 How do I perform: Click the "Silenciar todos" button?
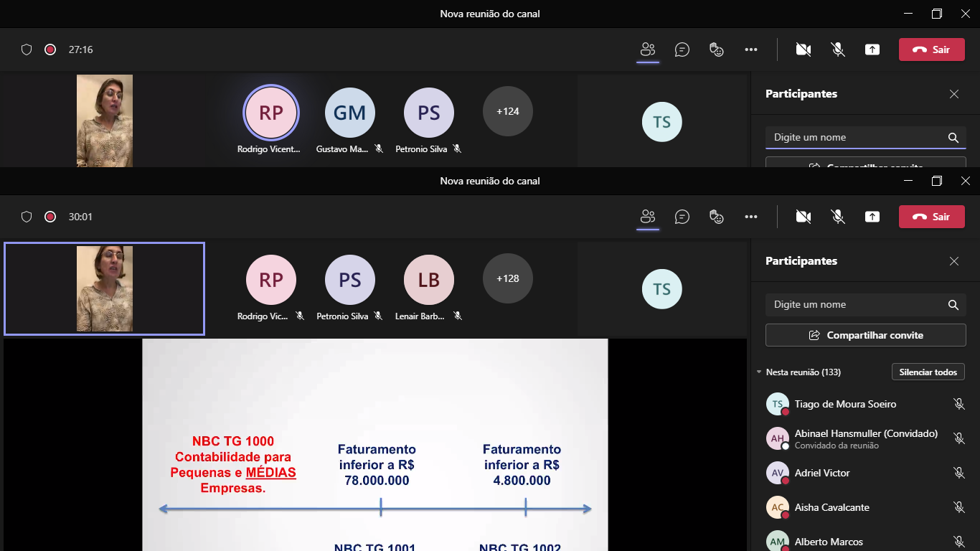coord(928,372)
